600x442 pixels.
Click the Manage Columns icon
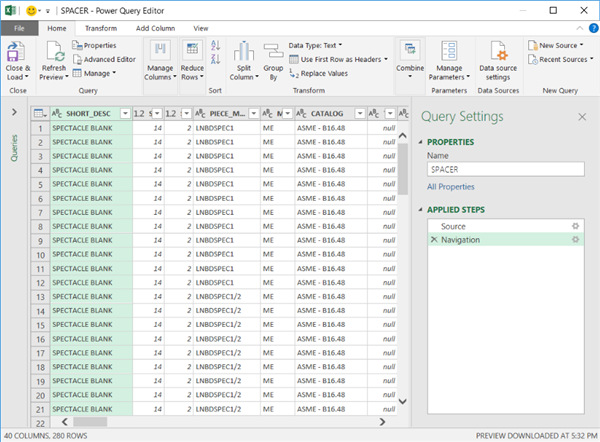click(160, 49)
